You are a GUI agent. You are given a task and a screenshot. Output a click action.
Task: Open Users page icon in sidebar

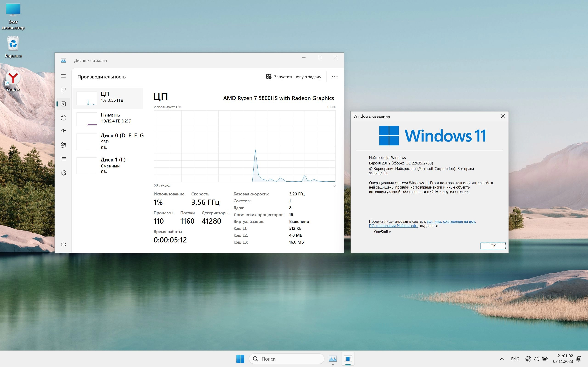pyautogui.click(x=63, y=145)
